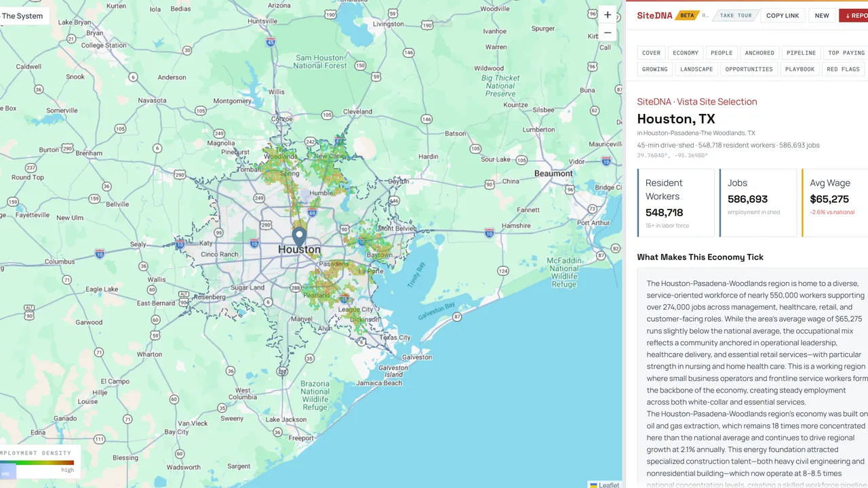Click the Wharton map label
This screenshot has height=488, width=868.
click(x=149, y=354)
